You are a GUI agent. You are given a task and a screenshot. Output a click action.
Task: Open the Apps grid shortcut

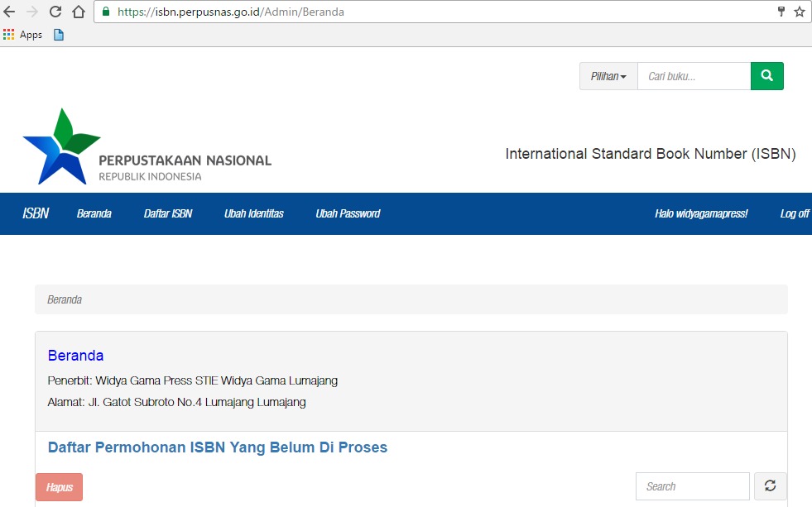[x=22, y=35]
